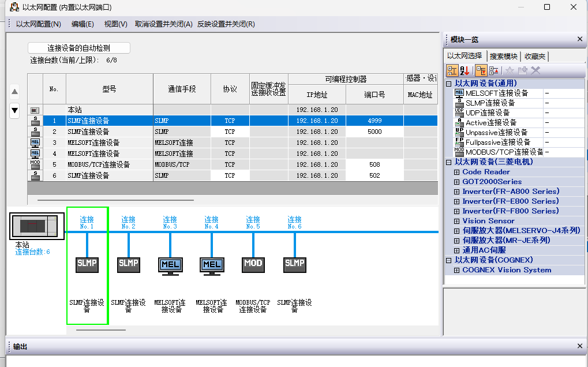This screenshot has height=367, width=588.
Task: Click the host station PLC image
Action: pyautogui.click(x=34, y=226)
